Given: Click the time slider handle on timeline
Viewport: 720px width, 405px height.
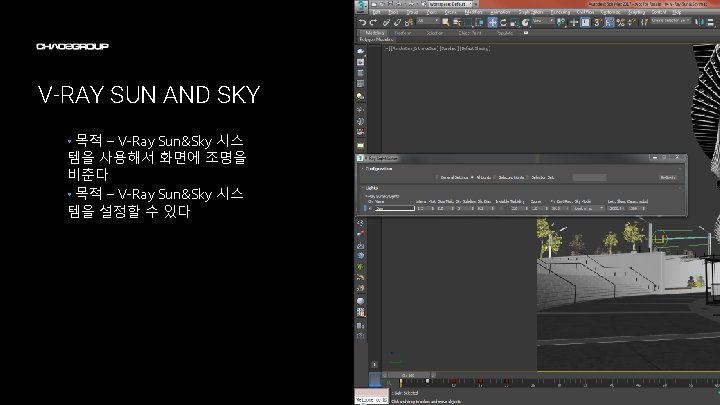Looking at the screenshot, I should 408,375.
